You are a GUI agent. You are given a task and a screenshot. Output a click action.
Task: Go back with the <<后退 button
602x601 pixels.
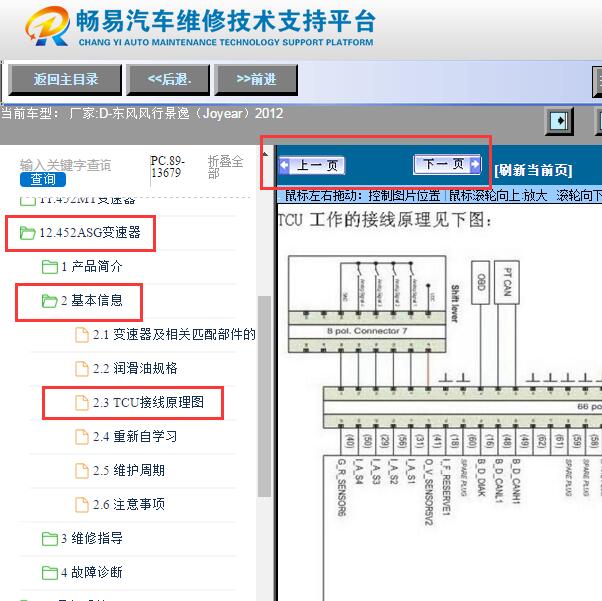(168, 79)
